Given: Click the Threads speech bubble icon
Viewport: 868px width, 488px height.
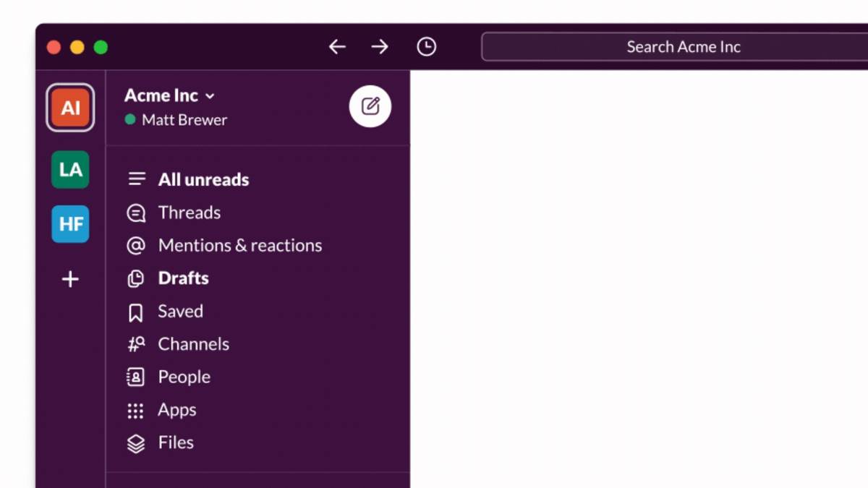Looking at the screenshot, I should pyautogui.click(x=136, y=213).
